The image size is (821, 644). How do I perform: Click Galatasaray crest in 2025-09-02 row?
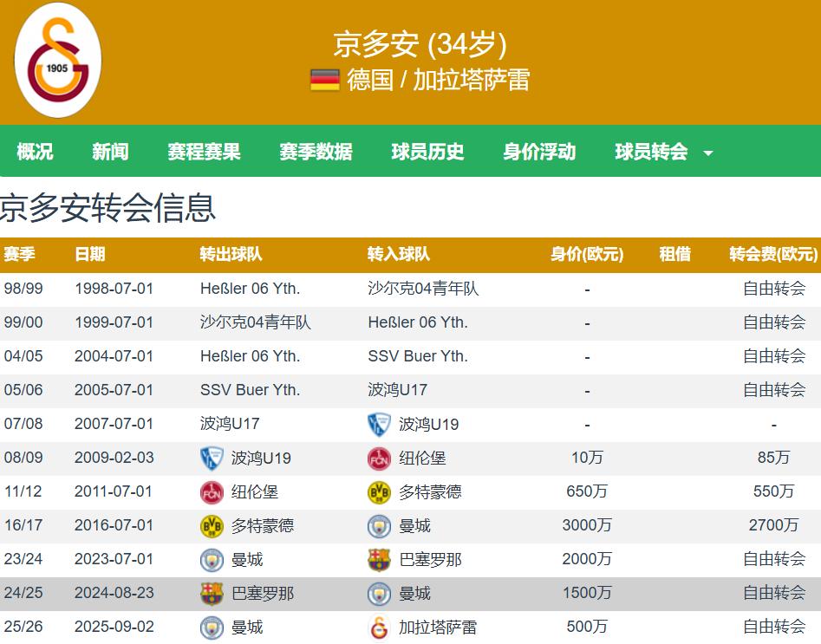tap(379, 628)
